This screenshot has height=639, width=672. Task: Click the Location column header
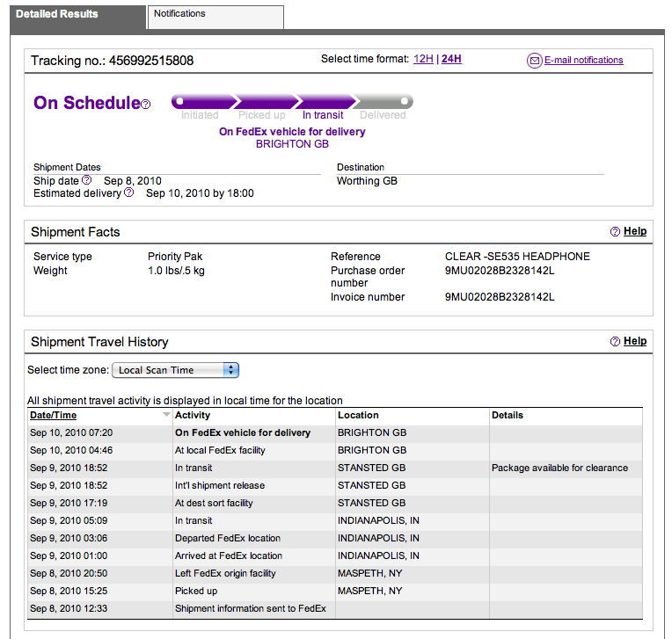(358, 415)
